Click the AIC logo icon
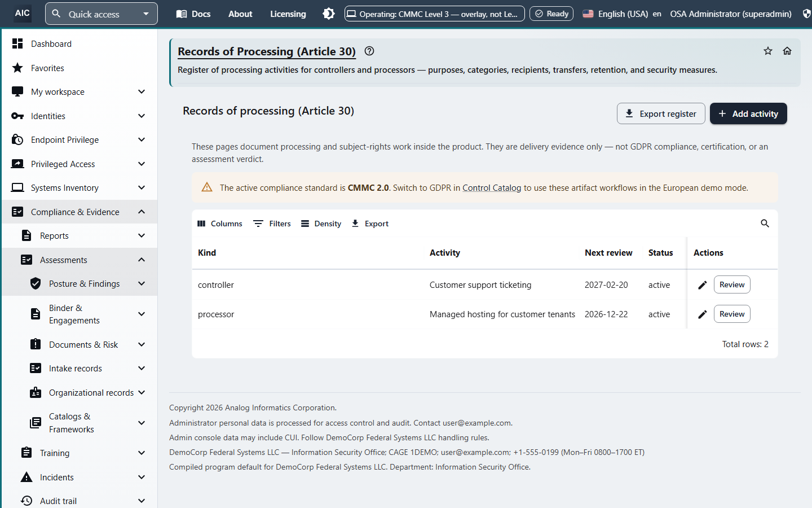Screen dimensions: 812x508 click(23, 14)
